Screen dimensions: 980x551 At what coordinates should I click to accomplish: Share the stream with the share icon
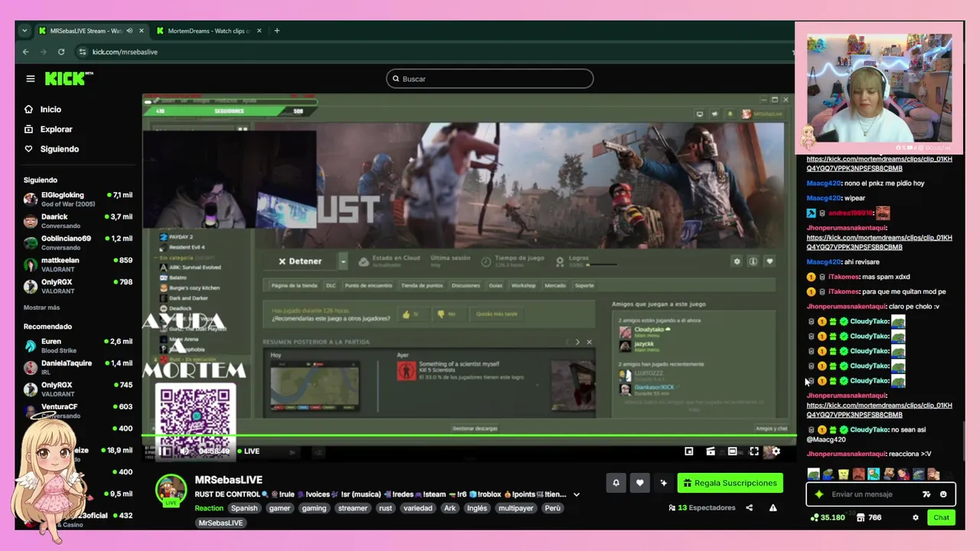pyautogui.click(x=750, y=507)
